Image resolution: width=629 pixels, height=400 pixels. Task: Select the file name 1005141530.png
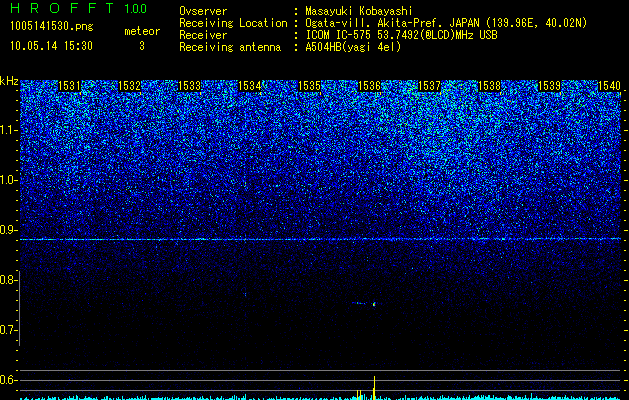[x=52, y=27]
